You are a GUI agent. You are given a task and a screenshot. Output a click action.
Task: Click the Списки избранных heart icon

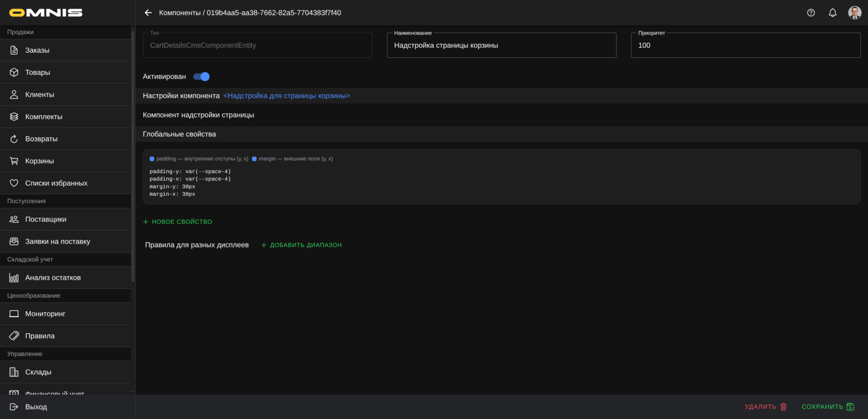[x=14, y=183]
